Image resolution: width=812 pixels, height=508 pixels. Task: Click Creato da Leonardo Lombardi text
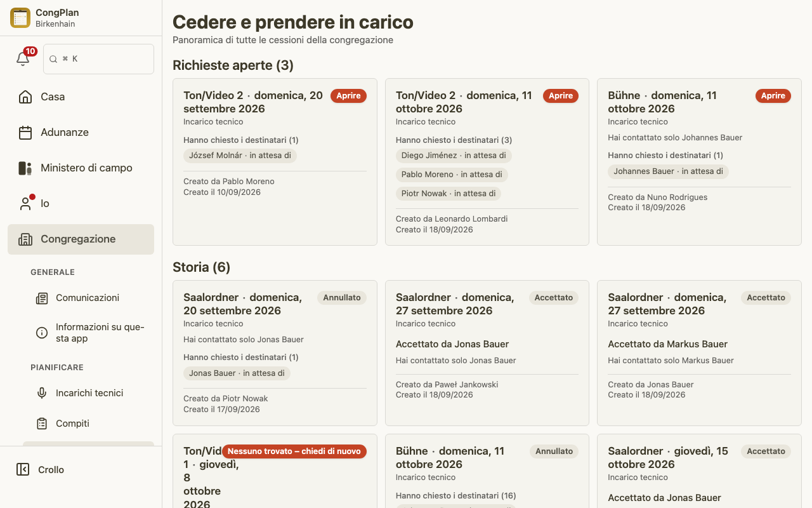[x=452, y=219]
